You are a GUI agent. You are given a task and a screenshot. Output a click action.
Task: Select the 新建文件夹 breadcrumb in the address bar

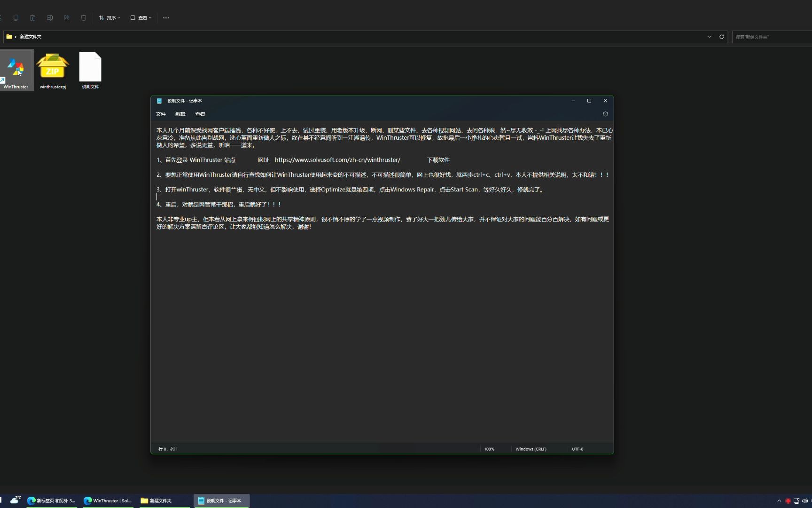tap(31, 37)
